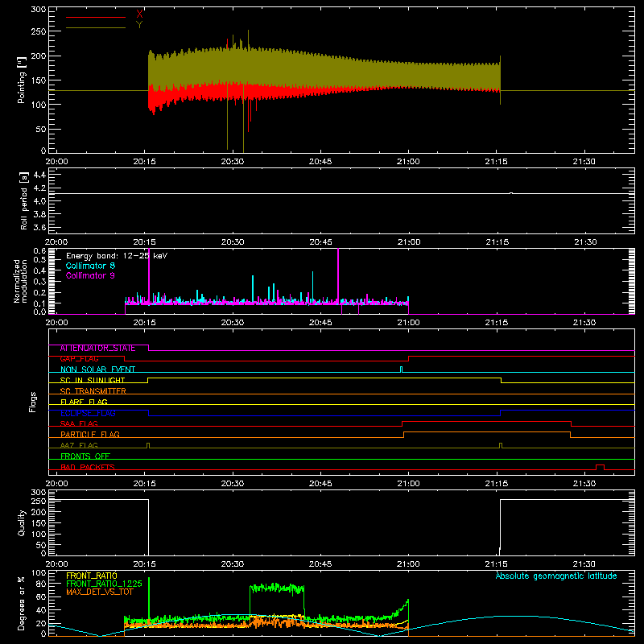Click the Normalized modulation axis title
Viewport: 644px width, 644px height.
click(x=20, y=281)
